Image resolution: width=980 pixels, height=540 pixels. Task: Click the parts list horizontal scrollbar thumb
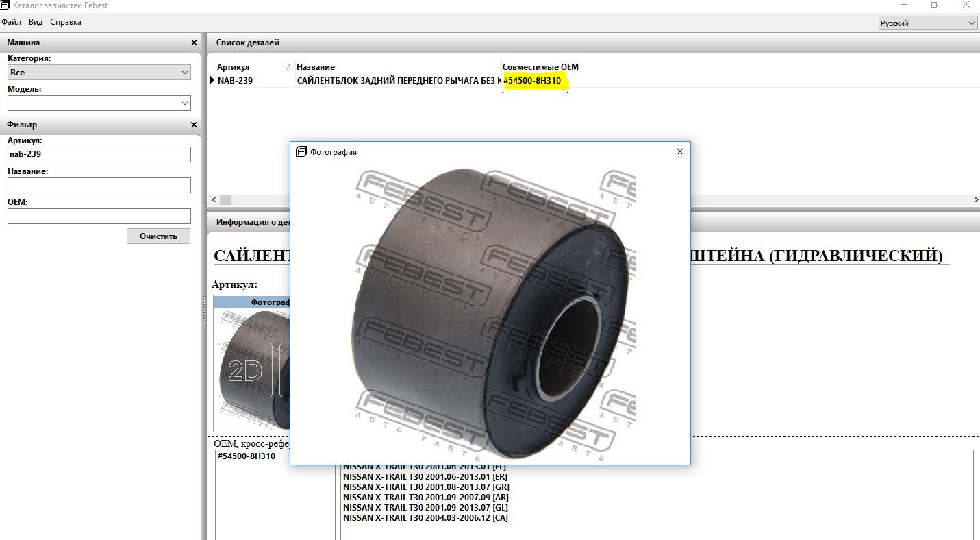[225, 199]
